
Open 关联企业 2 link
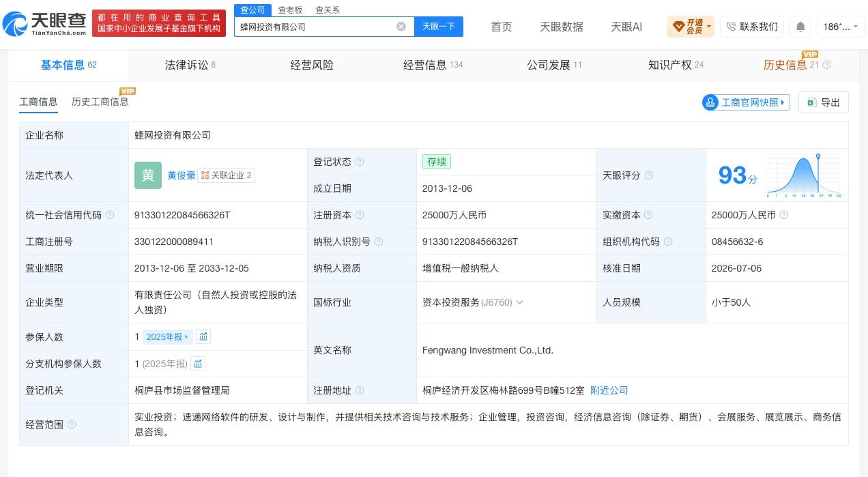click(x=227, y=175)
